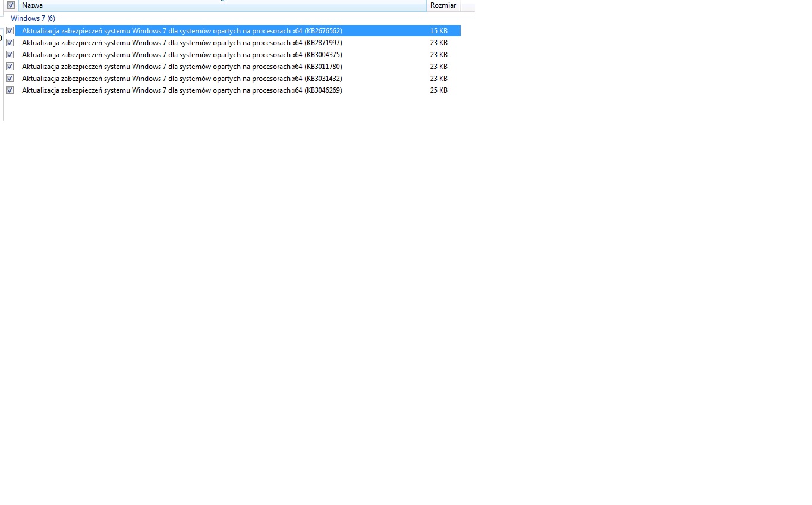Uncheck the KB3046269 update checkbox
The height and width of the screenshot is (505, 812).
pos(10,90)
